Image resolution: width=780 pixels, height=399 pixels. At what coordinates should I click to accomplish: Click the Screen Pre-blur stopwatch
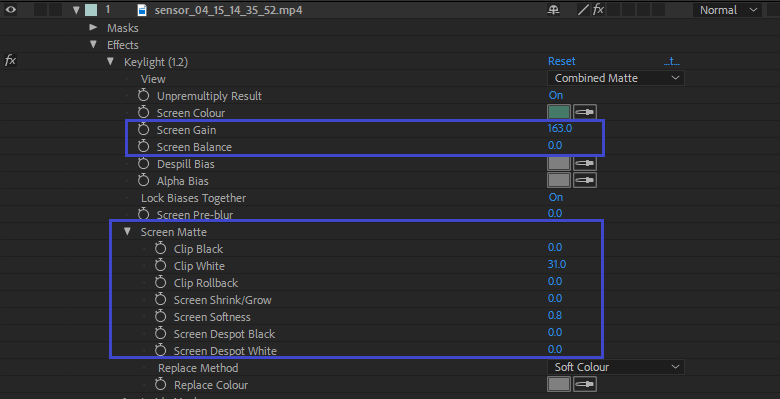(x=144, y=214)
